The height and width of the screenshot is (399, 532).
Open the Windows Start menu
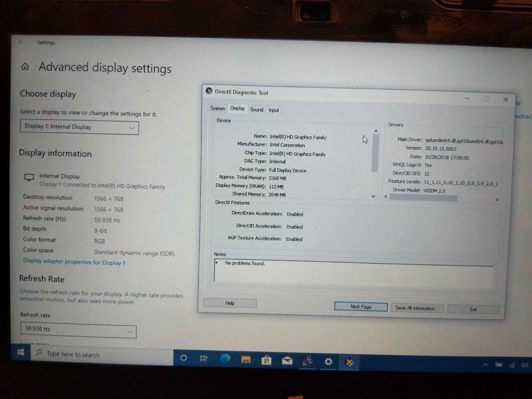(x=21, y=352)
